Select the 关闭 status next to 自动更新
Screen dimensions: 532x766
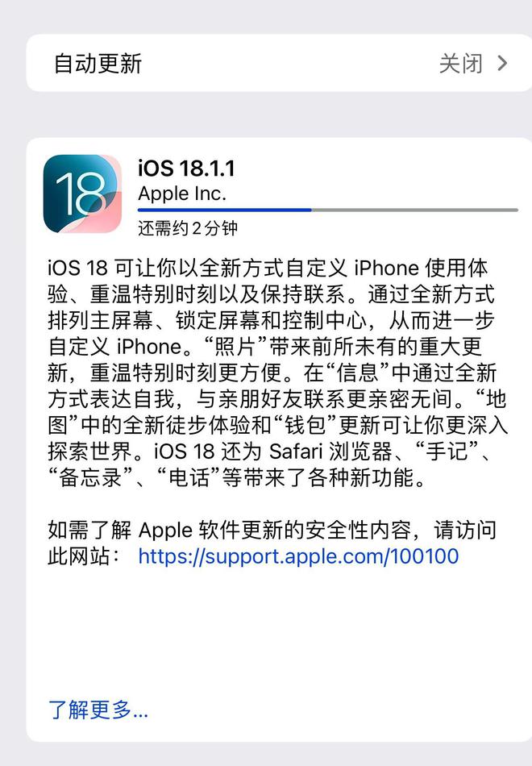[x=461, y=64]
